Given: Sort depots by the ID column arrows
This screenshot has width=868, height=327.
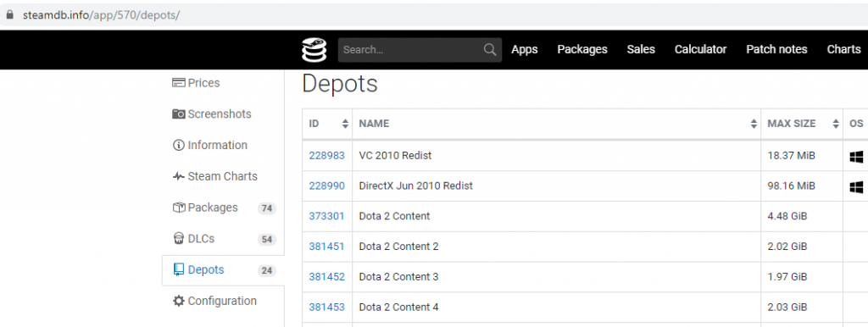Looking at the screenshot, I should pyautogui.click(x=346, y=124).
